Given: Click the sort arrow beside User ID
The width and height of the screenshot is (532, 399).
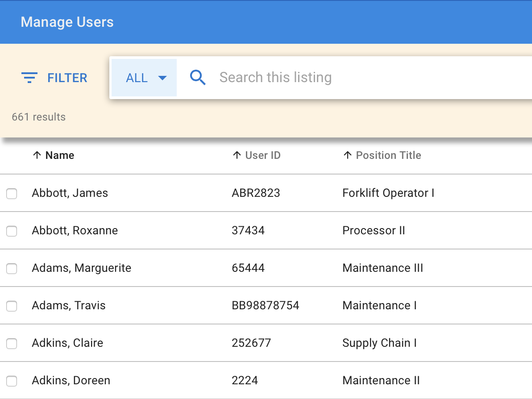Looking at the screenshot, I should coord(237,155).
